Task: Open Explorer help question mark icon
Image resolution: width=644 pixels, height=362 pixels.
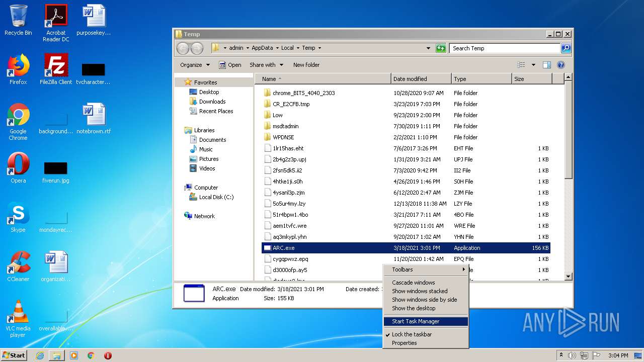Action: pos(561,65)
